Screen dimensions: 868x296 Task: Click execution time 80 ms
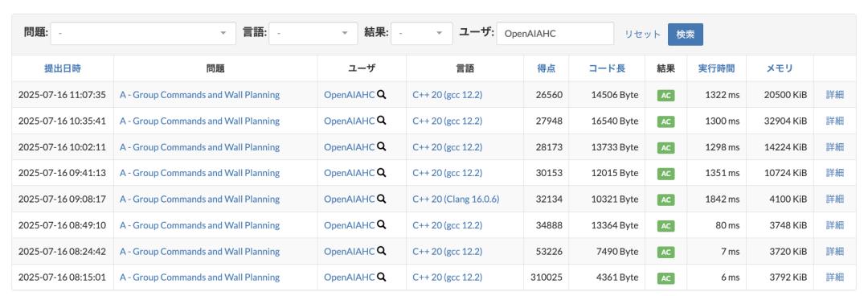click(727, 225)
